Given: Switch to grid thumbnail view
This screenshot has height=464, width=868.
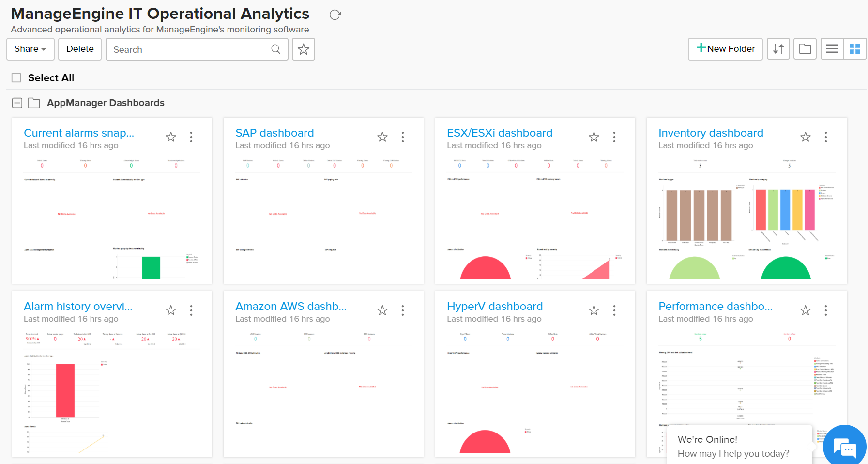Looking at the screenshot, I should point(855,49).
